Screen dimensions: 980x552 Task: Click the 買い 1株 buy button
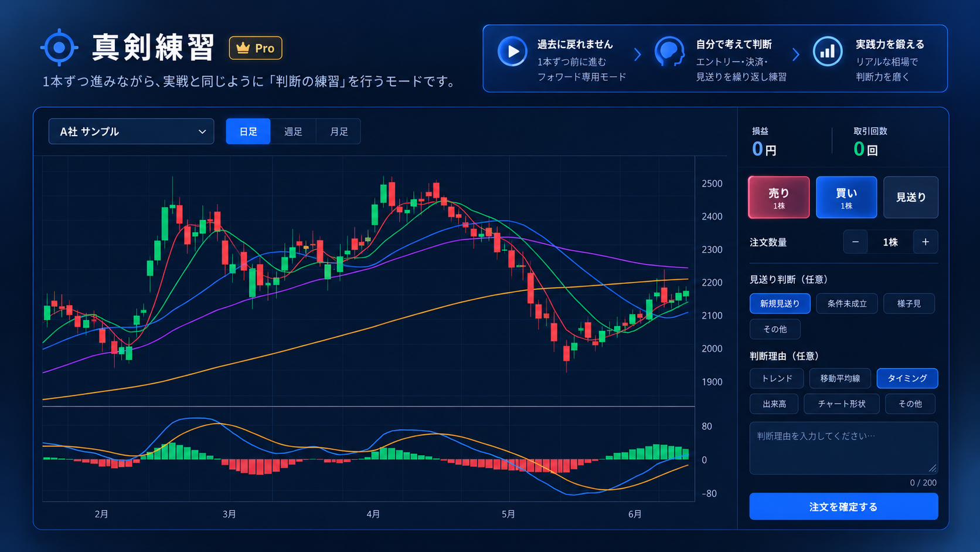(x=846, y=198)
